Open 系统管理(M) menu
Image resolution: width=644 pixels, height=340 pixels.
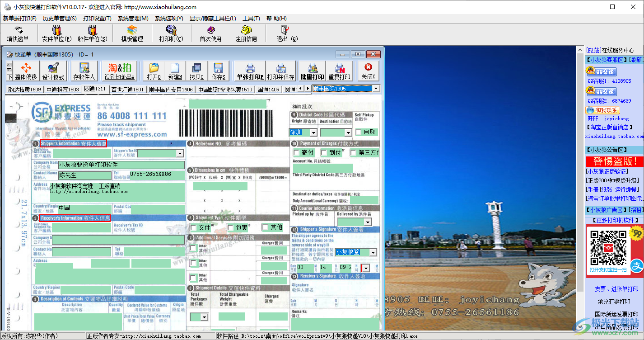point(133,19)
